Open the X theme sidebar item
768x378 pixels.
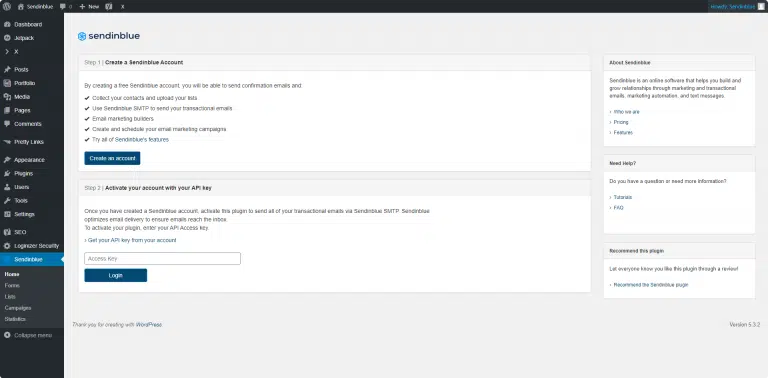click(32, 51)
